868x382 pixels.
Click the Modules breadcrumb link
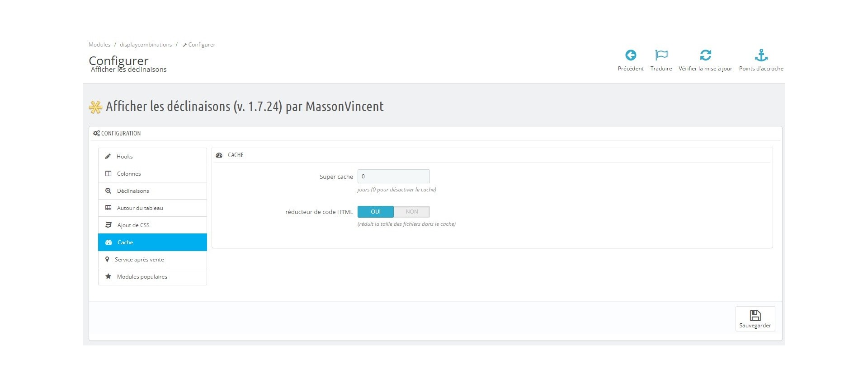pos(99,45)
